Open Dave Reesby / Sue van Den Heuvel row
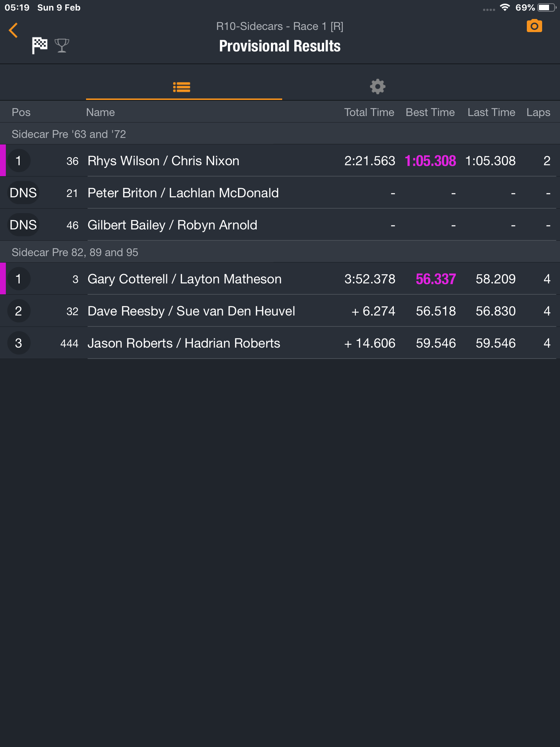Image resolution: width=560 pixels, height=747 pixels. click(280, 311)
